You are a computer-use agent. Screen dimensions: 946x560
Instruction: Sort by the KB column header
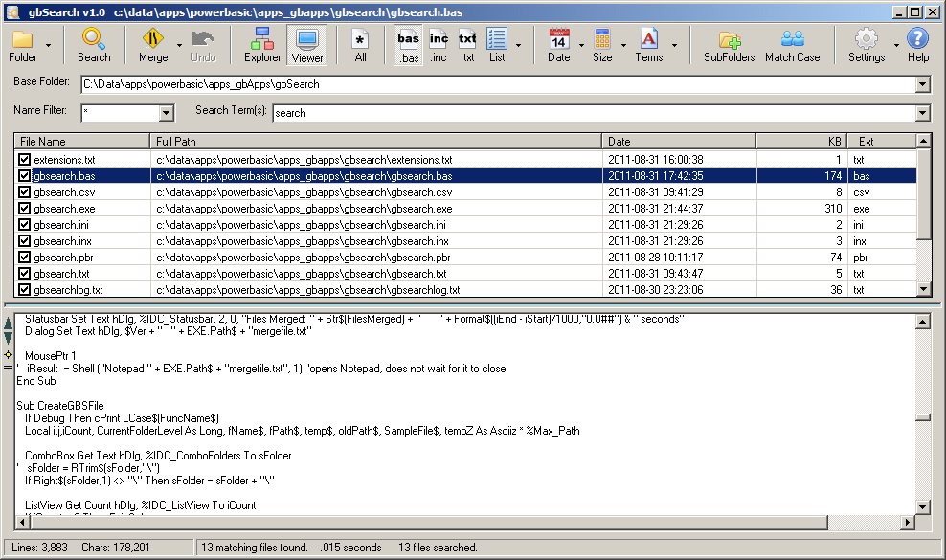pos(801,142)
